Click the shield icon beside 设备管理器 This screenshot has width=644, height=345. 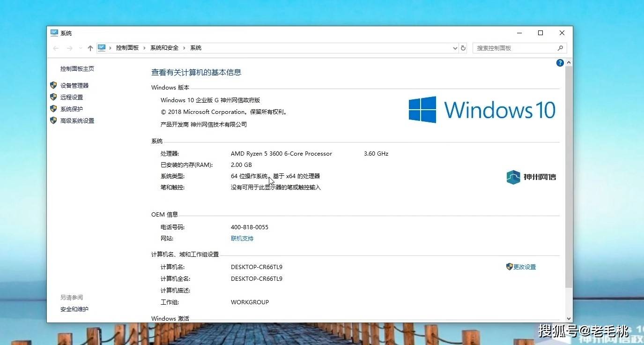[53, 85]
